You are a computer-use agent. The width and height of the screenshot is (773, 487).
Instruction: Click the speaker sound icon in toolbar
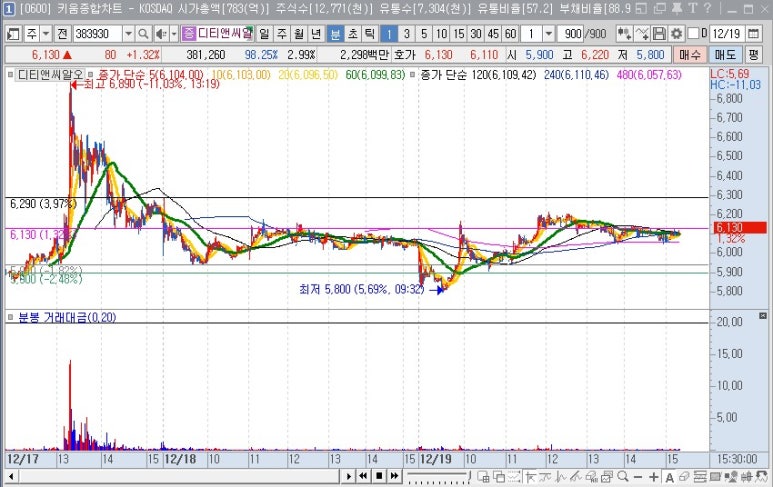click(161, 34)
